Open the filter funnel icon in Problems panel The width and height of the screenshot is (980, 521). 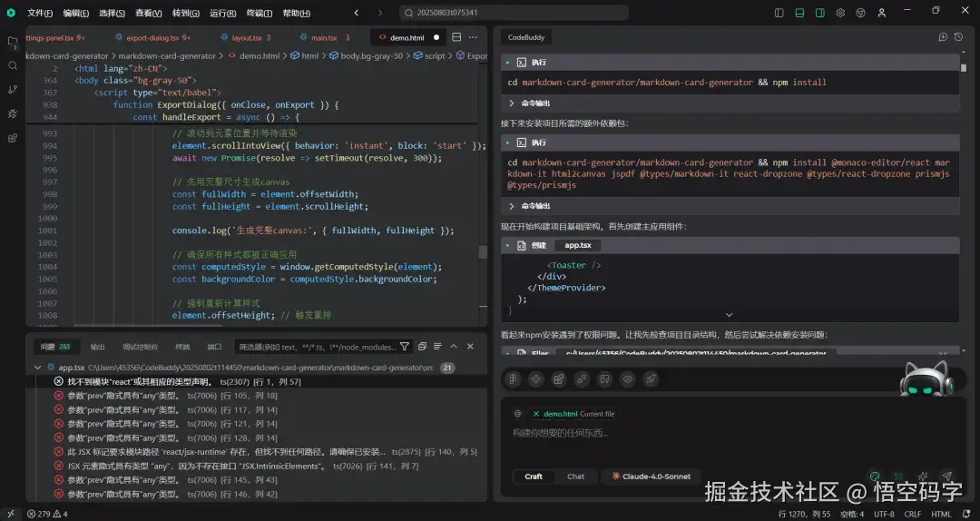point(405,347)
